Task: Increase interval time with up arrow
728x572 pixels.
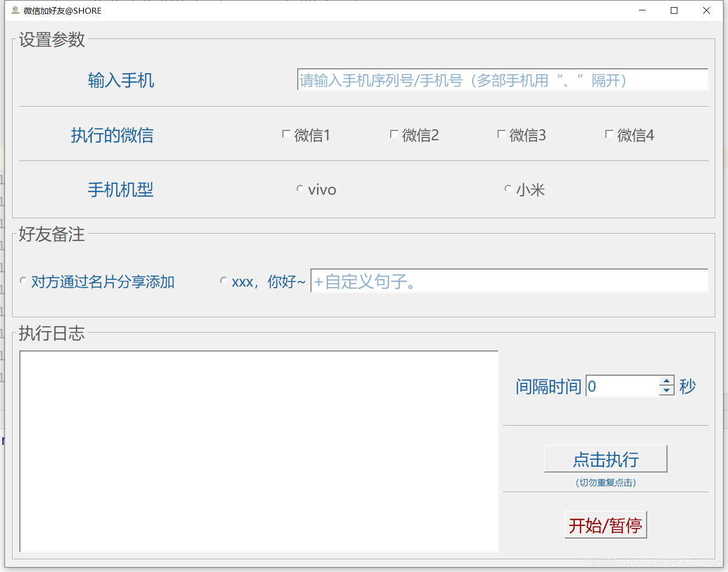Action: pyautogui.click(x=666, y=381)
